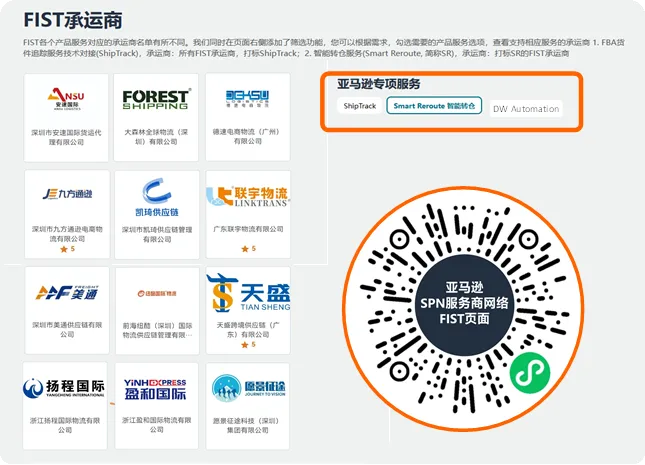Image resolution: width=645 pixels, height=465 pixels.
Task: Open 深圳市凯琦供应链管理有限公司 name
Action: (157, 234)
